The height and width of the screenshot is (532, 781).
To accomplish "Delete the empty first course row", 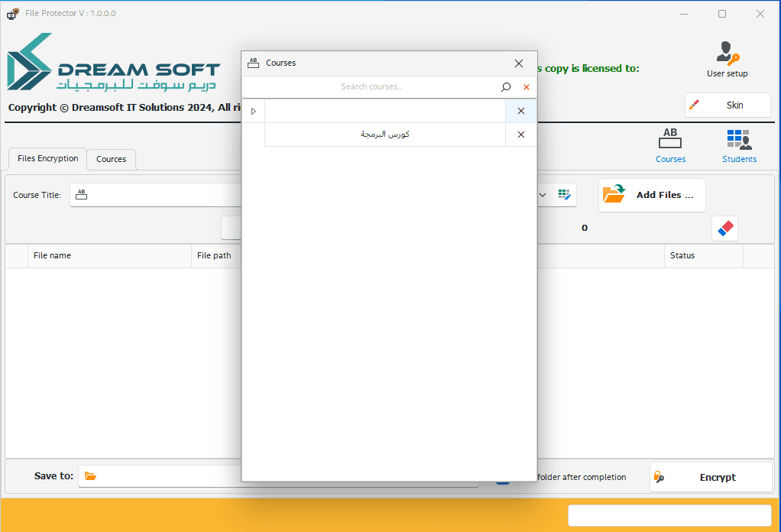I will click(x=521, y=111).
